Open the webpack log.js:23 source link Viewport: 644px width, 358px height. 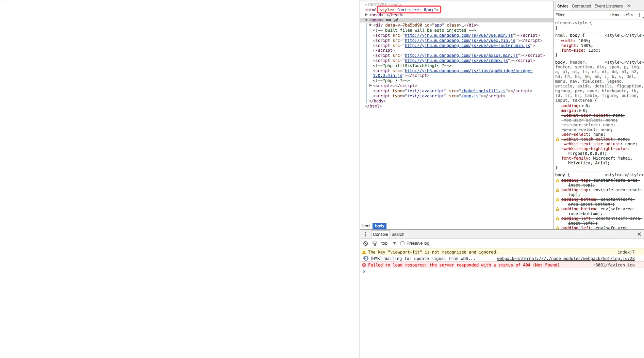click(x=566, y=259)
